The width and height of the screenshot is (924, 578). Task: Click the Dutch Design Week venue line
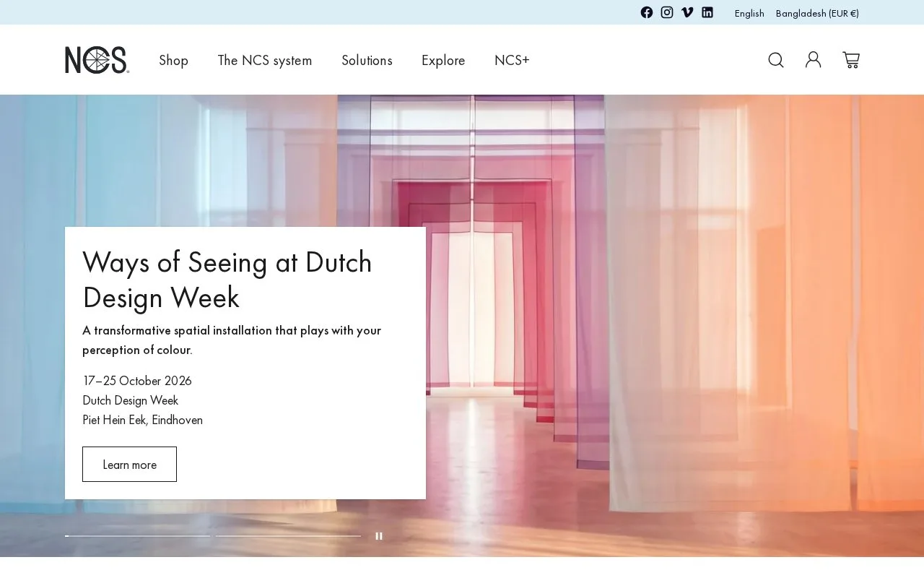click(x=130, y=400)
